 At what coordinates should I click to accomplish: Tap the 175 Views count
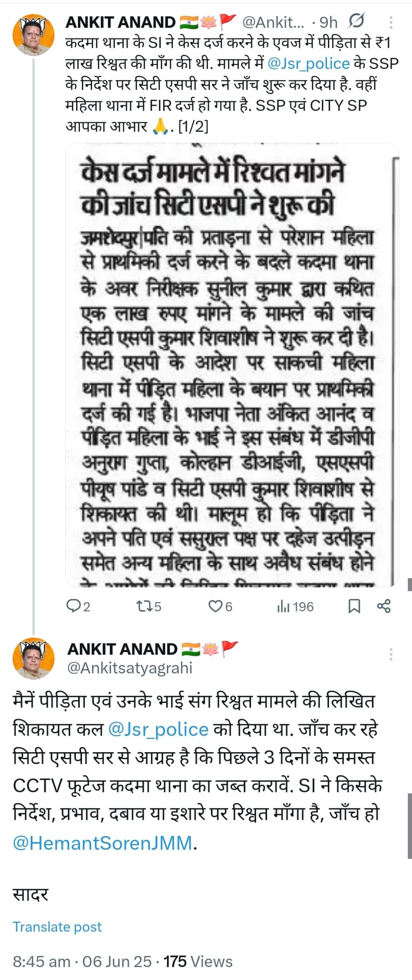click(x=198, y=962)
